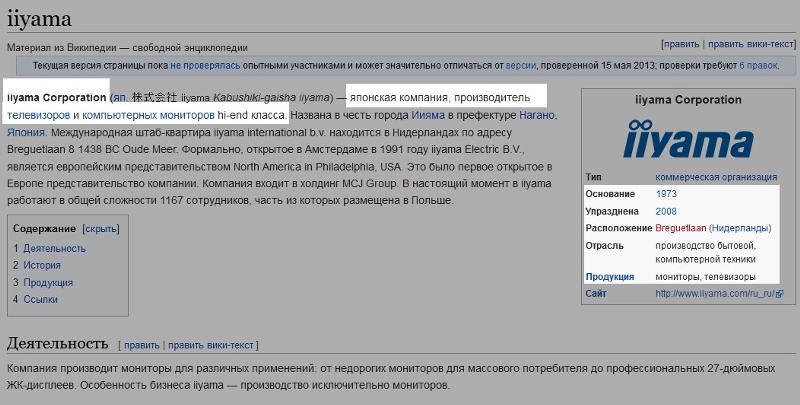The width and height of the screenshot is (800, 405).
Task: Click 'править вики-текст' beside Деятельность heading
Action: (x=211, y=345)
